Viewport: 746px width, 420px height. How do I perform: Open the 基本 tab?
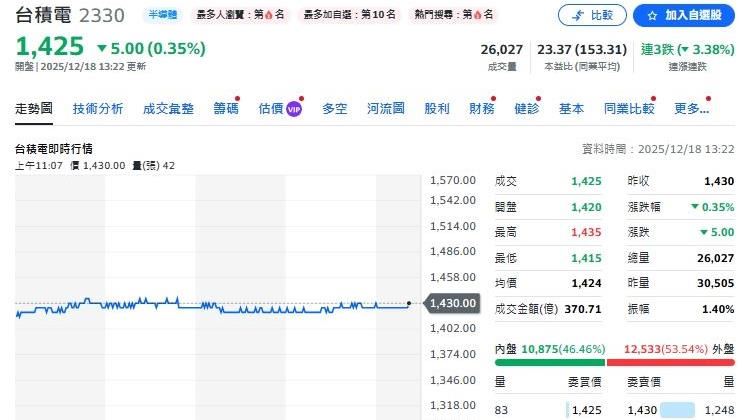(571, 108)
